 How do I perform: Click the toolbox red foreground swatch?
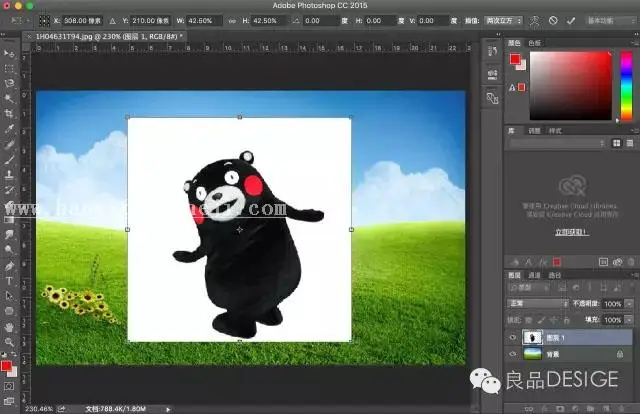coord(6,366)
